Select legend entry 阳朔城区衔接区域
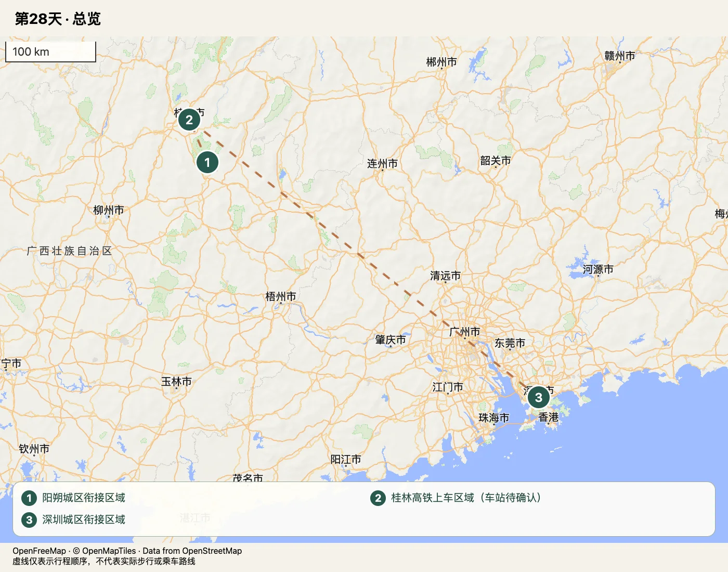728x572 pixels. coord(84,498)
